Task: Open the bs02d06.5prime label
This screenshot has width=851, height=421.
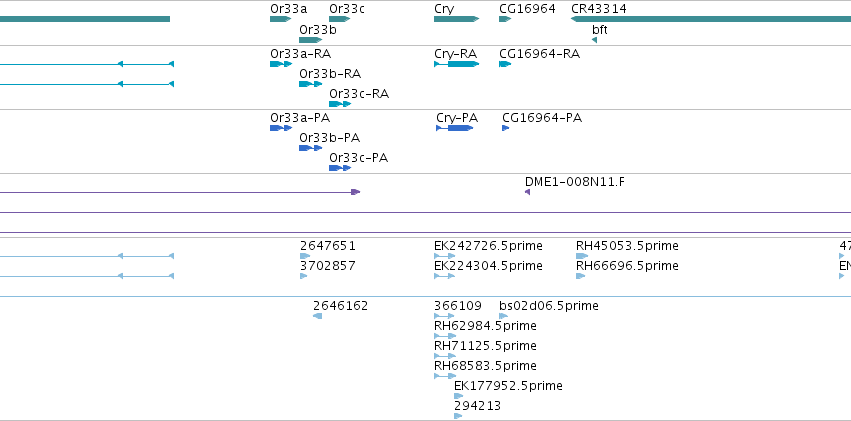Action: (x=548, y=305)
